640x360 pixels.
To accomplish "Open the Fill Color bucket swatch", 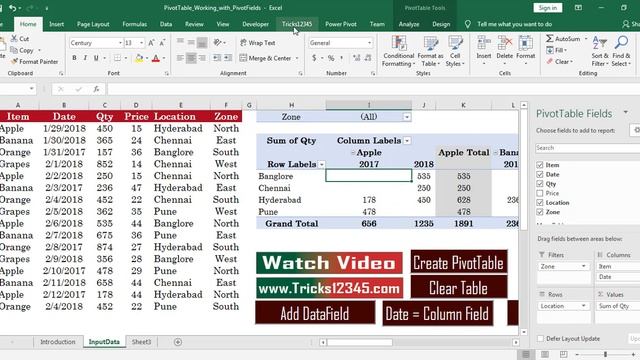I will [139, 58].
